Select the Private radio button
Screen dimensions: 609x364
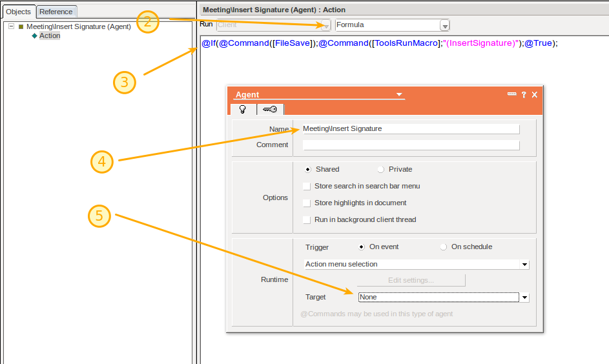click(x=381, y=169)
